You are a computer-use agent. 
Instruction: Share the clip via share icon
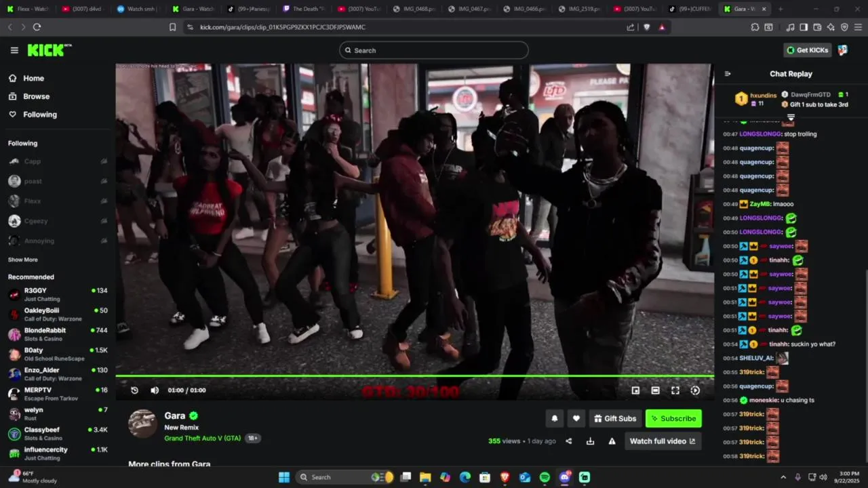coord(569,441)
